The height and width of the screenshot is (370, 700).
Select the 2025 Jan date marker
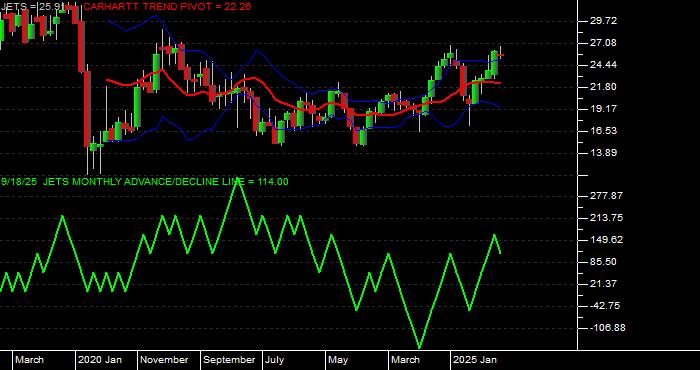[x=475, y=360]
